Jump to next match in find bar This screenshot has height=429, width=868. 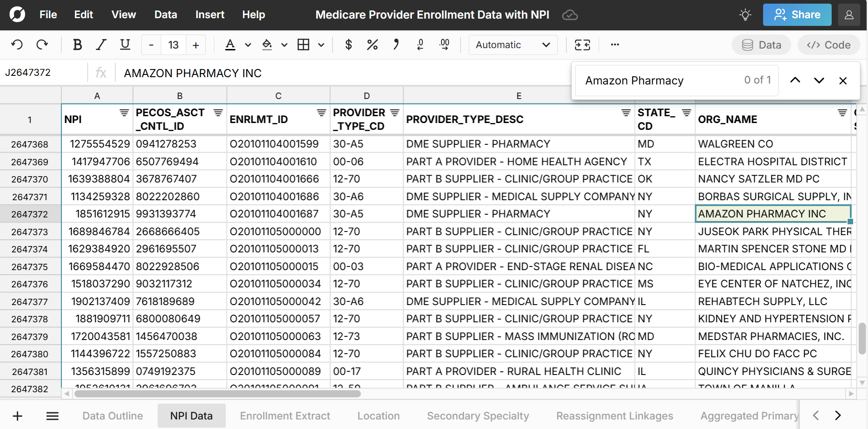tap(819, 80)
